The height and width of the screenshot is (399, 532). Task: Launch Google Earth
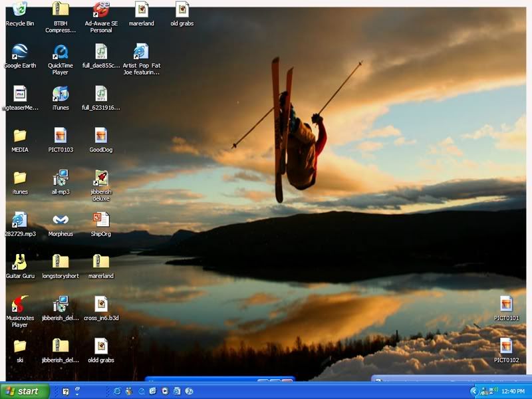[x=18, y=52]
